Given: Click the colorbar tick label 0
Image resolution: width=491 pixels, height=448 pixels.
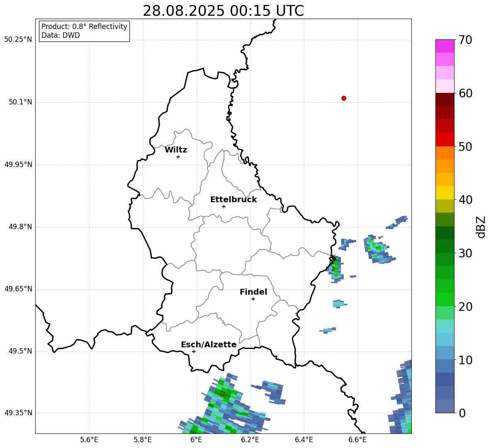Looking at the screenshot, I should [462, 413].
